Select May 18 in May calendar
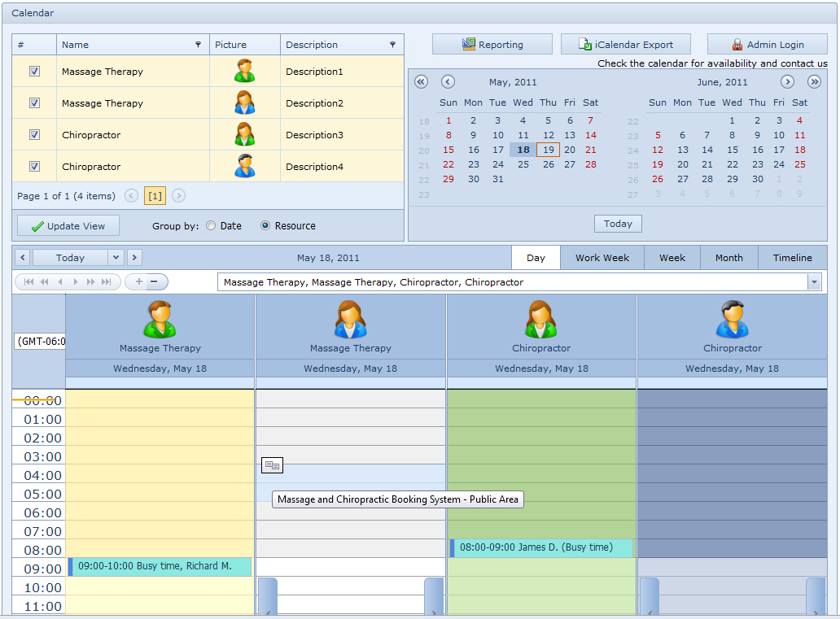The width and height of the screenshot is (840, 619). 523,150
